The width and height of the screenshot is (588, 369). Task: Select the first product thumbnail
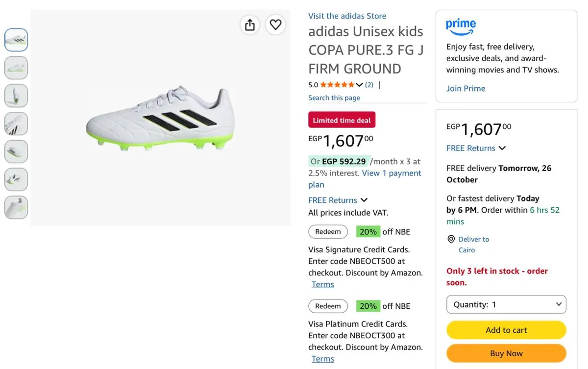pos(16,40)
